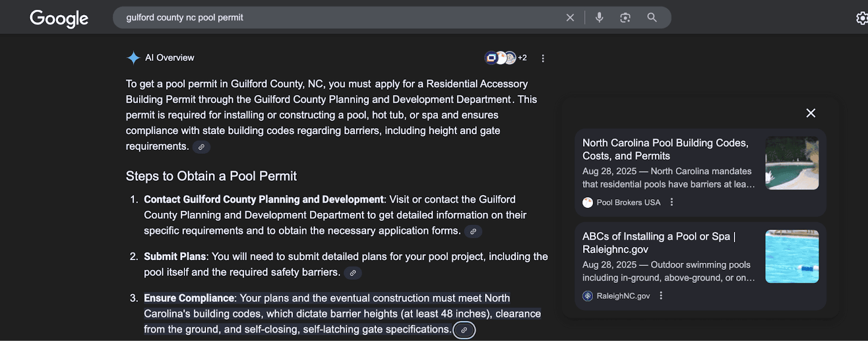868x341 pixels.
Task: Click the blue swimming pool thumbnail
Action: (792, 256)
